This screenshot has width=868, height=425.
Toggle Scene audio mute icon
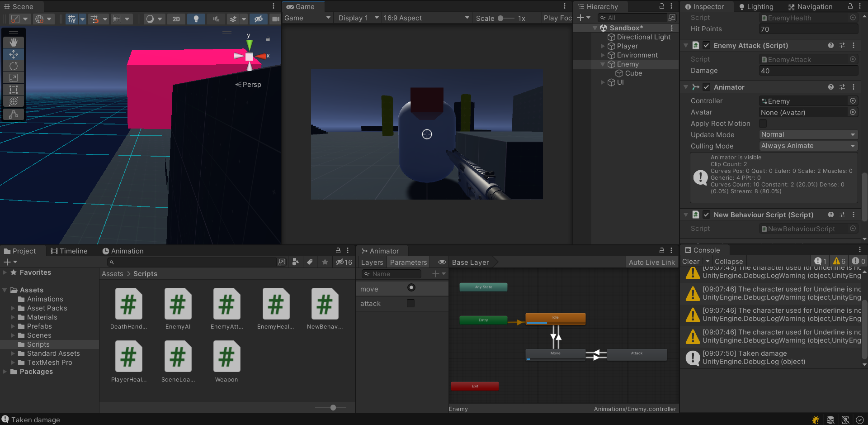[x=216, y=19]
